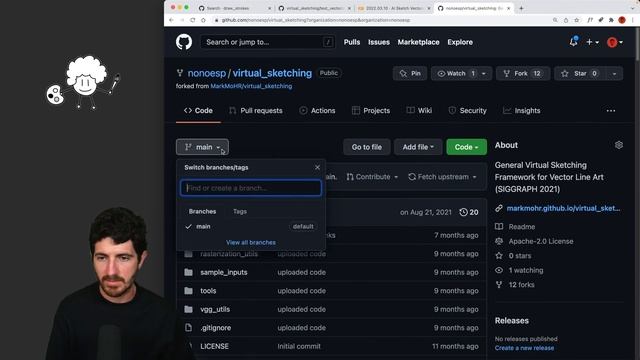Image resolution: width=640 pixels, height=360 pixels.
Task: Go to Pulls in top navigation
Action: 352,42
